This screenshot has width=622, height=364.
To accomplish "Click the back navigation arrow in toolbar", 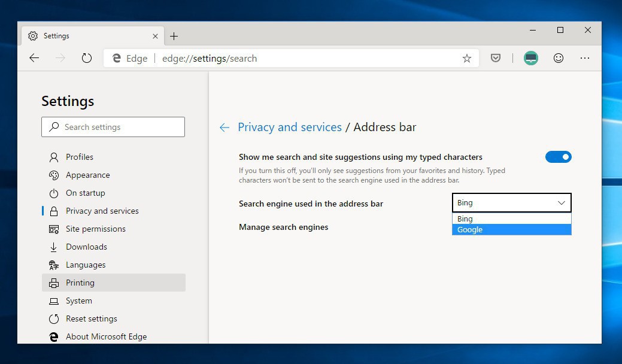I will coord(34,58).
